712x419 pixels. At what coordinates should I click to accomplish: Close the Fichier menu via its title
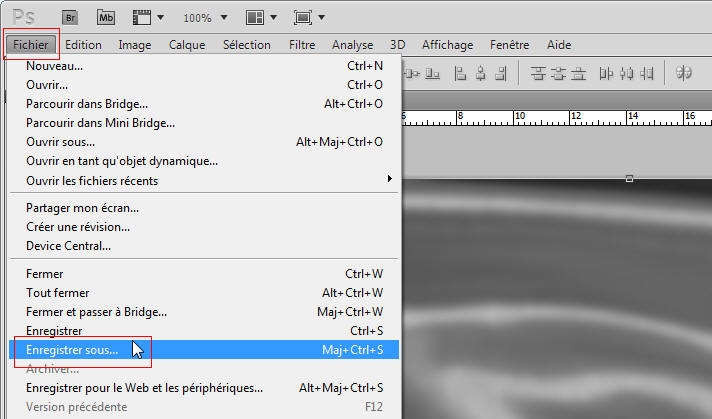[x=30, y=45]
